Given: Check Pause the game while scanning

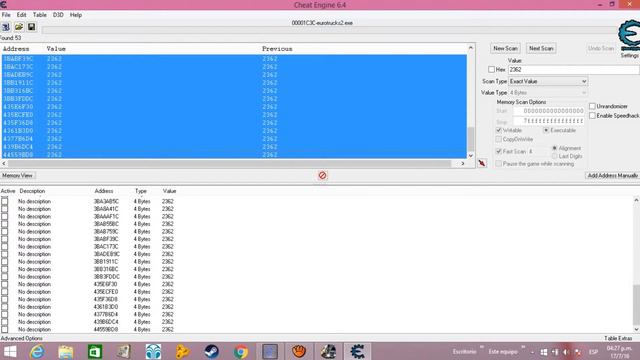Looking at the screenshot, I should coord(499,164).
